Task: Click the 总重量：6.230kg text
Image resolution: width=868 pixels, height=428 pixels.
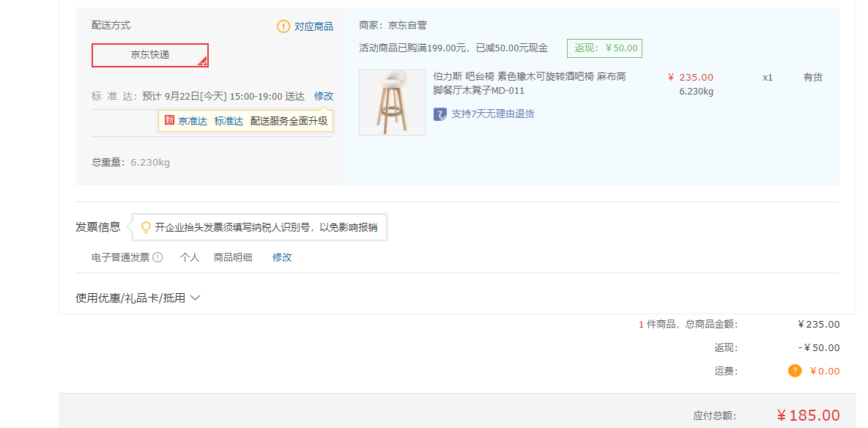Action: (130, 163)
